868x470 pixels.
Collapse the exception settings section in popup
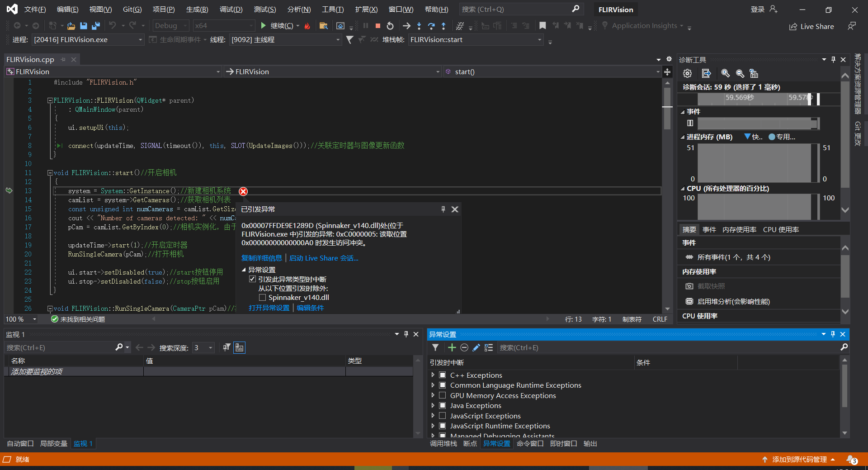(244, 270)
